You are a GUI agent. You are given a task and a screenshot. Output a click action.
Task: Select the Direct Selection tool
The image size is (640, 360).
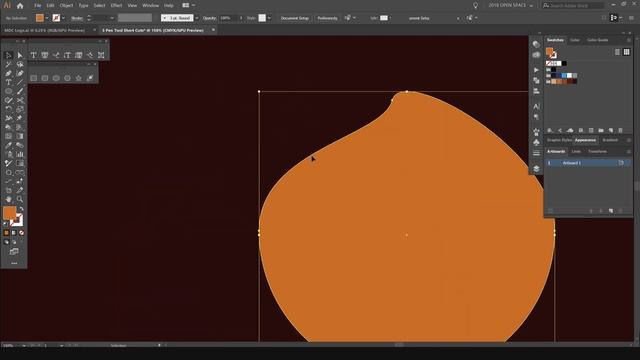[20, 55]
